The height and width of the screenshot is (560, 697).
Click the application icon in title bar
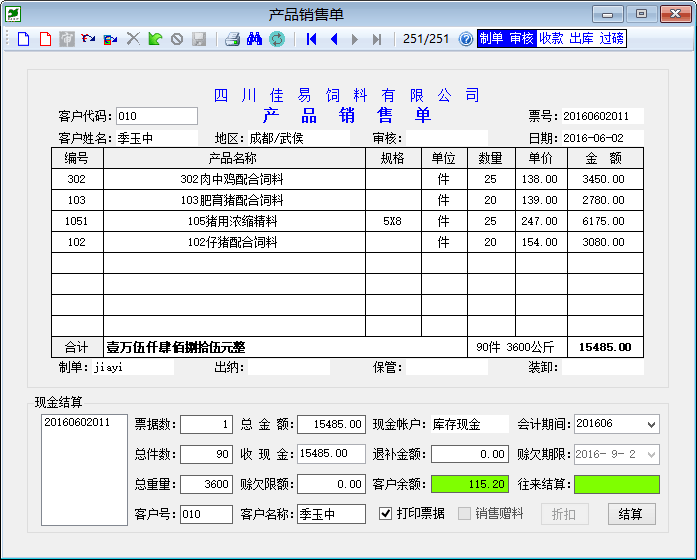point(13,14)
